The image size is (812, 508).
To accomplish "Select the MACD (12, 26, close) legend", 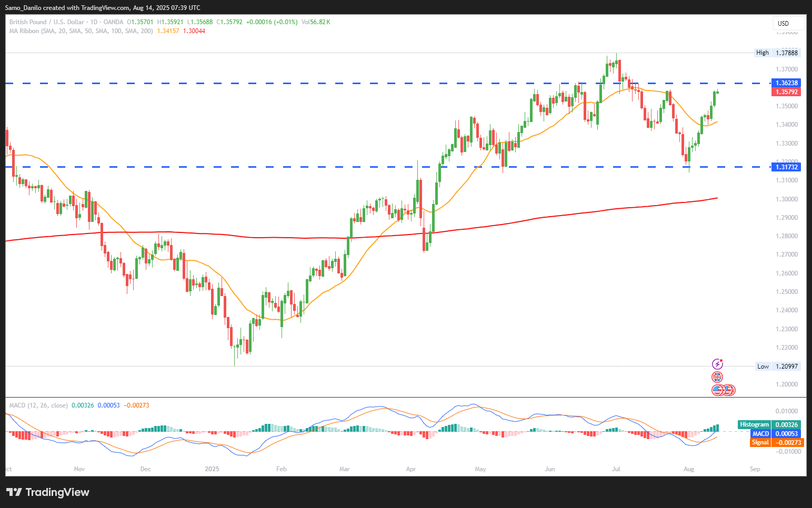I will tap(38, 405).
